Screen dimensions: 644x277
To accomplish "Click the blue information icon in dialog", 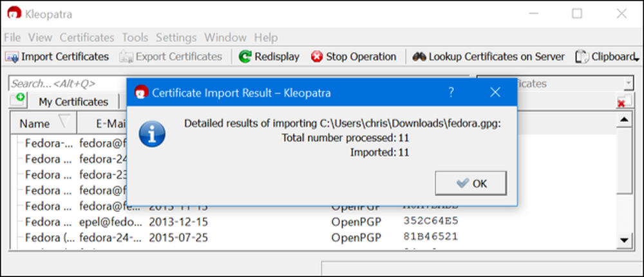I will 152,133.
